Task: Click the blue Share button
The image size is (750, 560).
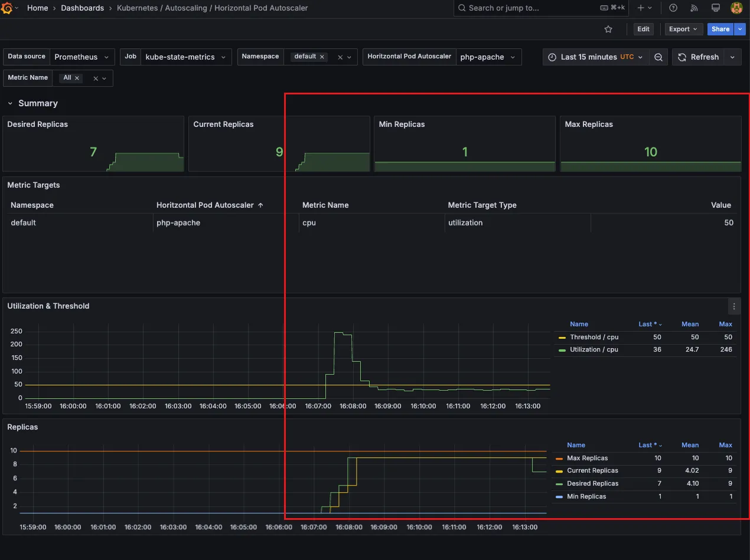Action: pyautogui.click(x=720, y=29)
